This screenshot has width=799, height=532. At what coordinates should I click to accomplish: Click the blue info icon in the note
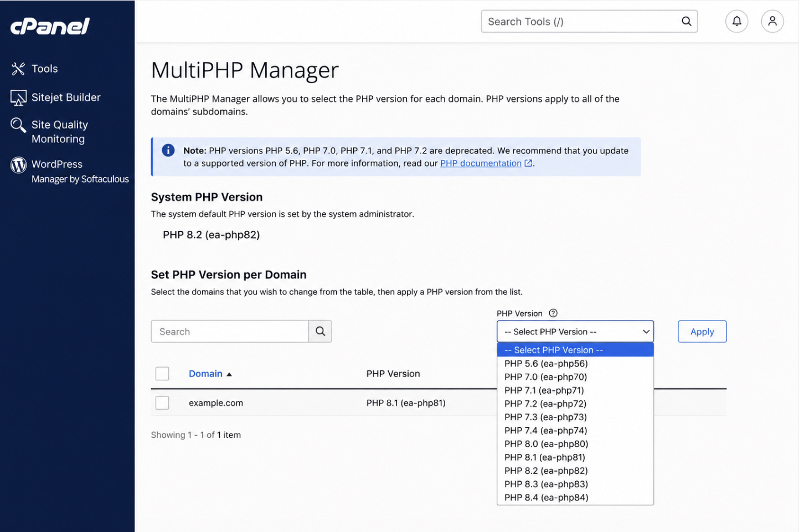pos(168,150)
